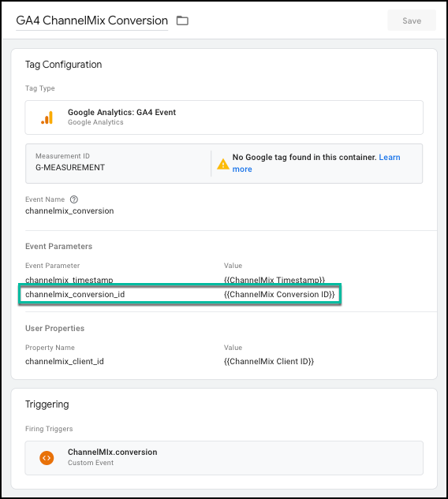Click the Save button
This screenshot has height=499, width=448.
tap(412, 20)
